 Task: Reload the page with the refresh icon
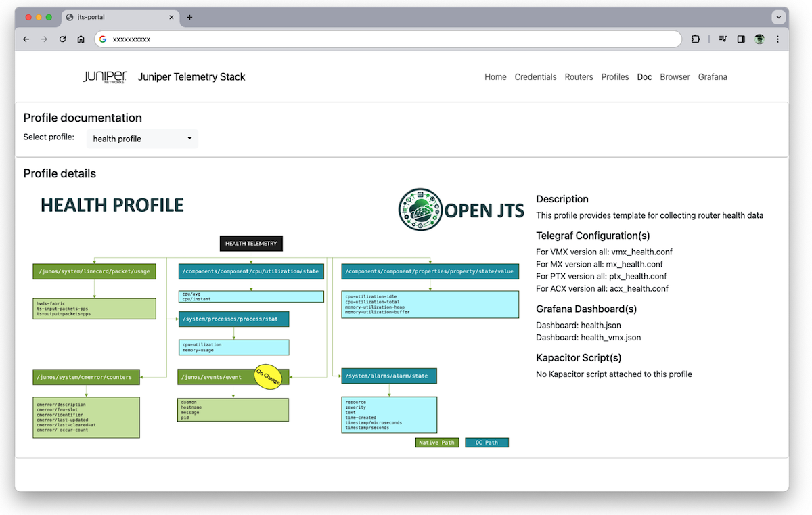coord(62,39)
